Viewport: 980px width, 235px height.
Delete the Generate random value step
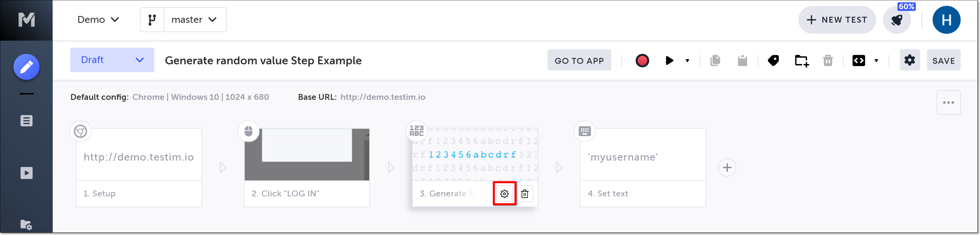pos(525,194)
